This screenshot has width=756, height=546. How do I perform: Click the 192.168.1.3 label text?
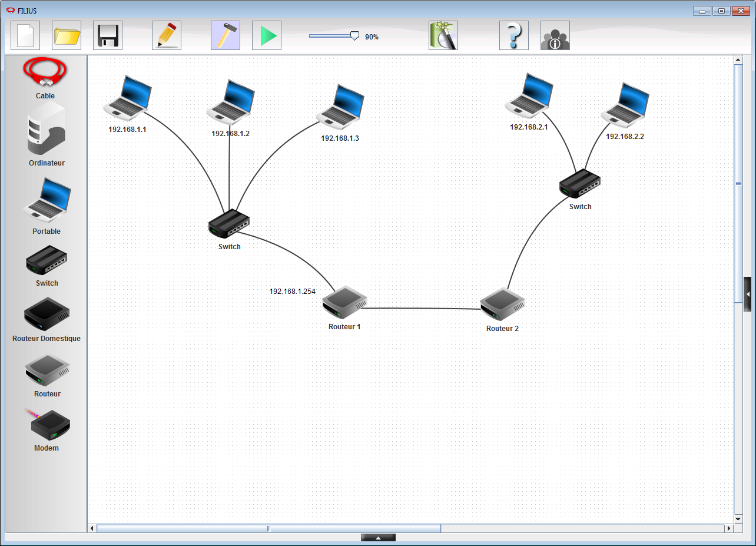[340, 138]
